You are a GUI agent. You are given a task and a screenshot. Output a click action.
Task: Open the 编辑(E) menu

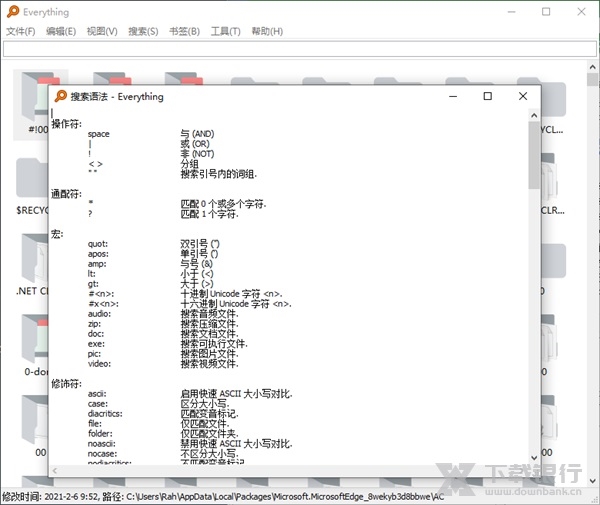click(61, 31)
